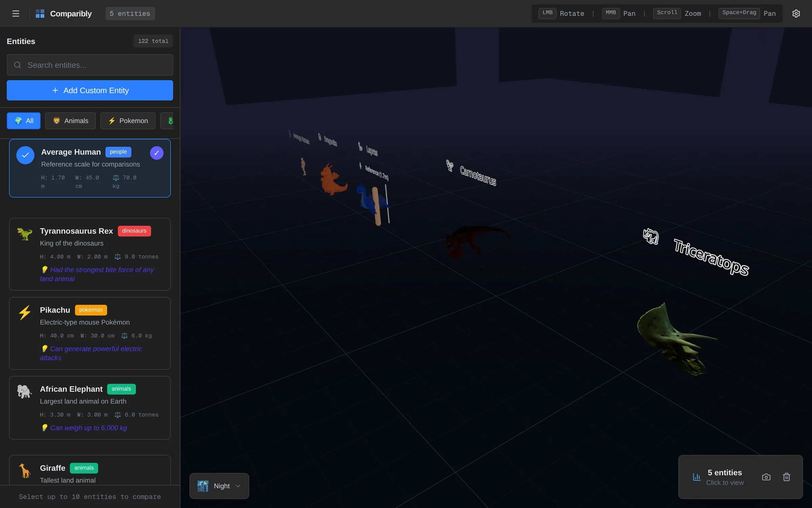Click the night city icon in environment selector
Viewport: 812px width, 508px height.
point(203,486)
